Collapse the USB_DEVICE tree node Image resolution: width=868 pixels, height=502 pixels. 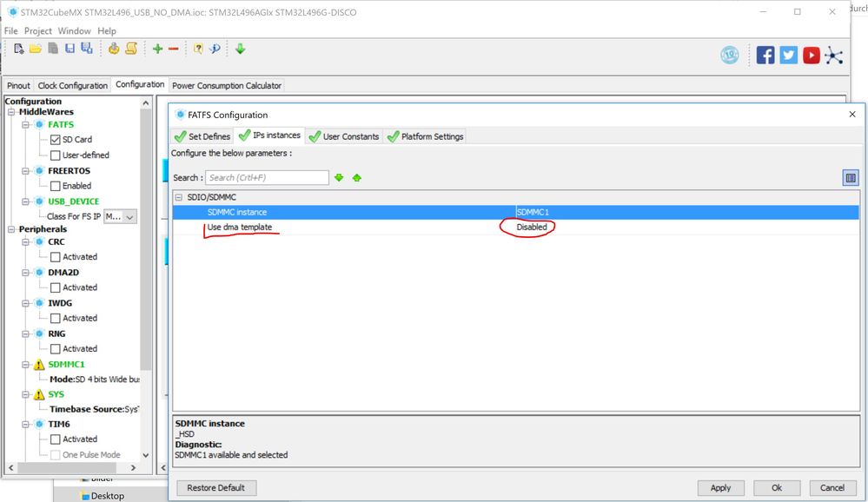pos(25,201)
